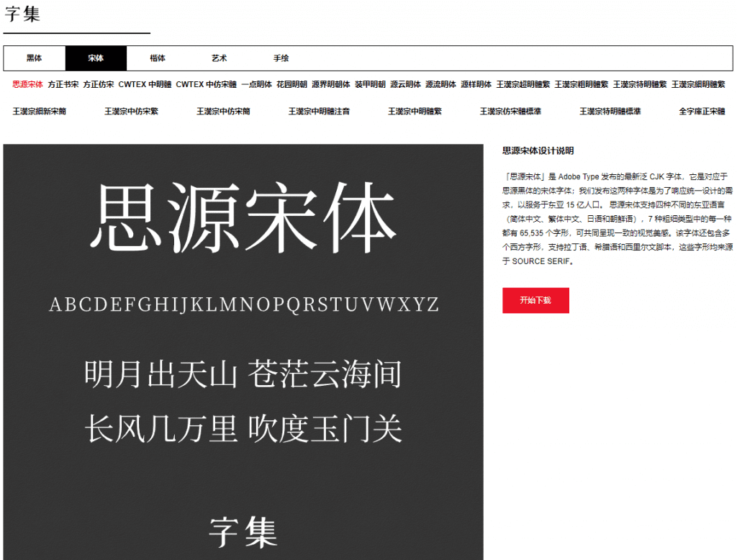Open the 楷体 tab

(x=158, y=58)
